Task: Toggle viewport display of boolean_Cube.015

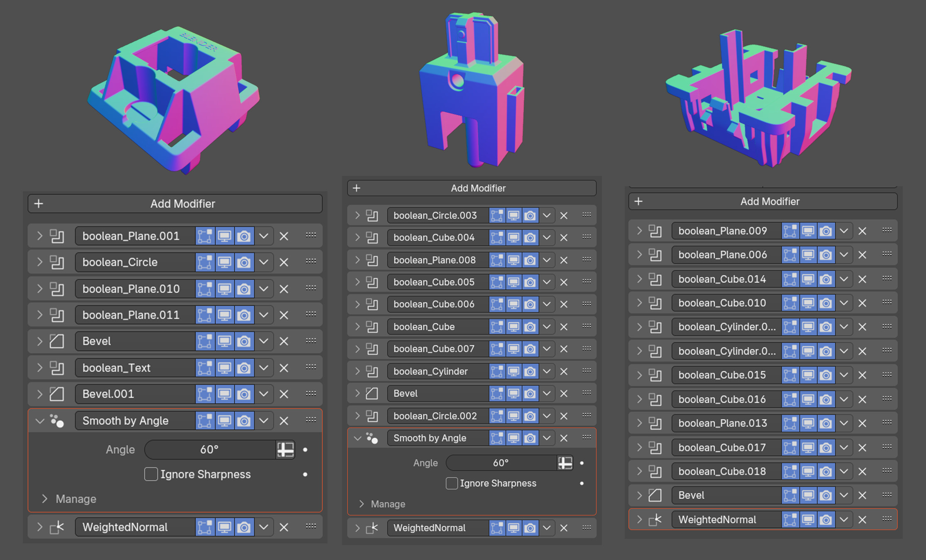Action: tap(808, 375)
